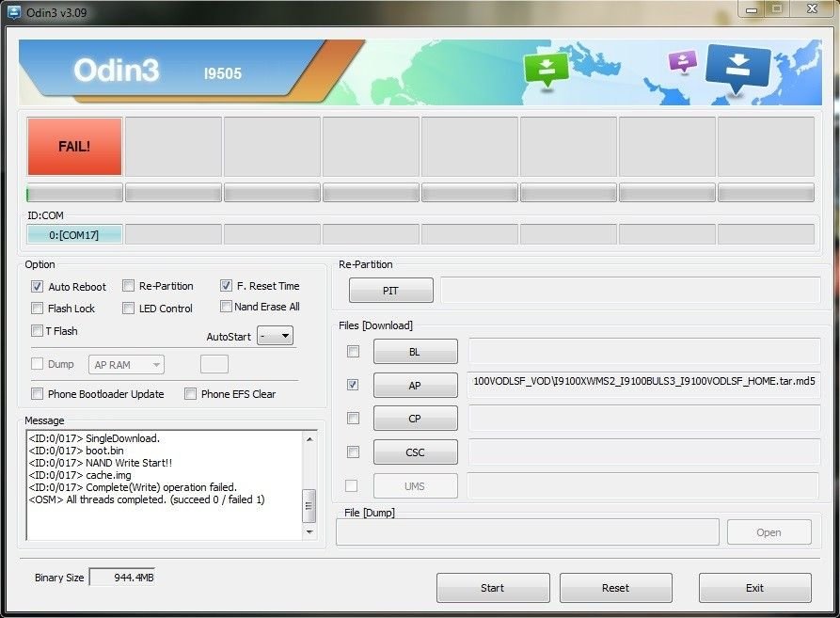Uncheck the AP file checkbox
840x618 pixels.
pos(353,385)
